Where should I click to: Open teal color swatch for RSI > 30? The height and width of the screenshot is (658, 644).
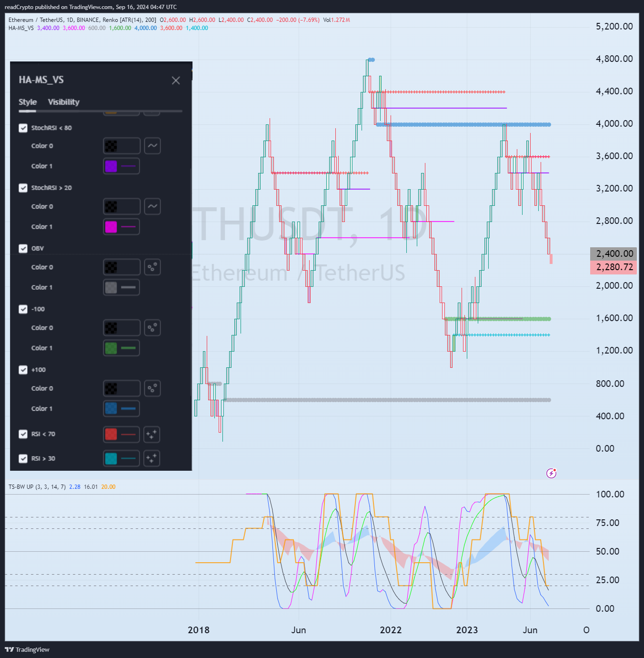(x=121, y=458)
